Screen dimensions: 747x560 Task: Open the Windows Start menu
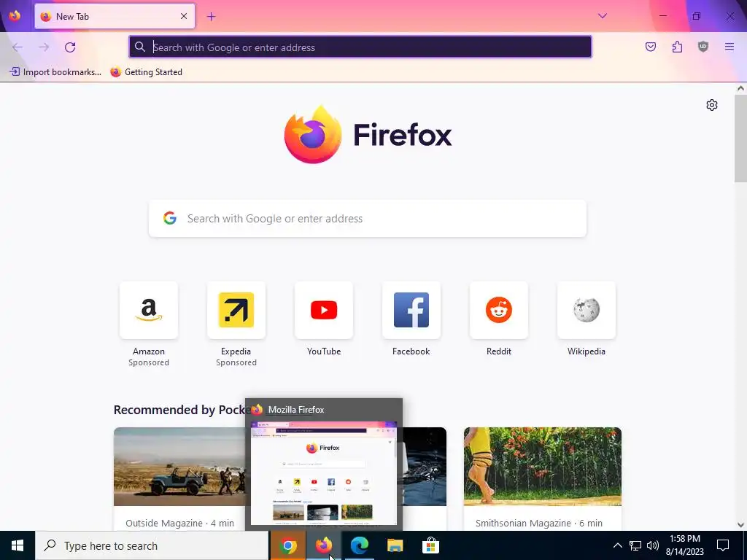pyautogui.click(x=18, y=545)
